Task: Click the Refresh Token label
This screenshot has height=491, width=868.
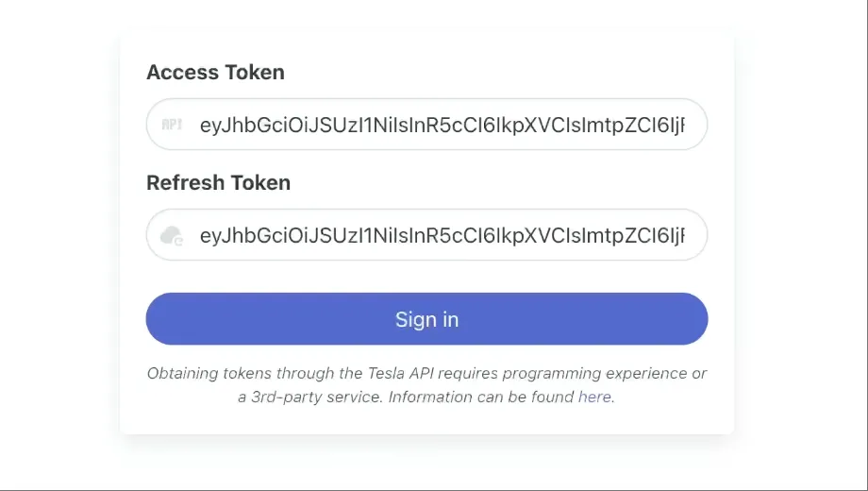Action: coord(218,183)
